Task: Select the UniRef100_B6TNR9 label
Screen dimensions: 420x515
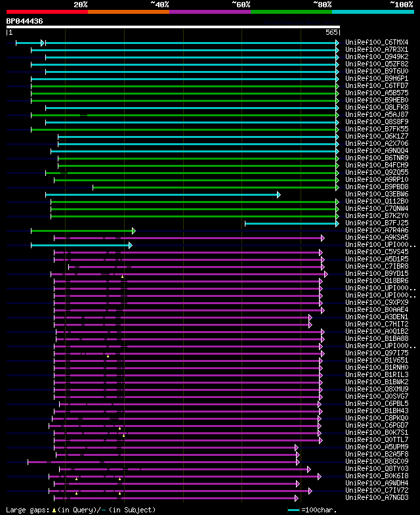Action: pyautogui.click(x=377, y=158)
